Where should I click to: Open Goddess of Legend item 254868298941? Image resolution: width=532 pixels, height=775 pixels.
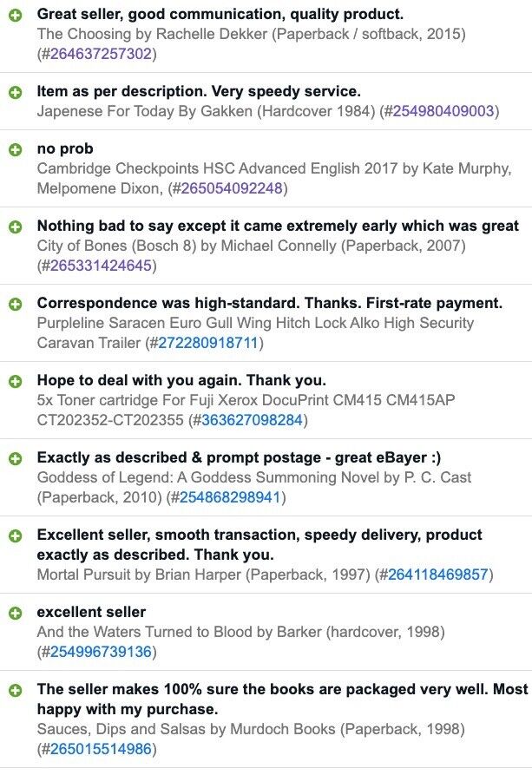(x=230, y=497)
